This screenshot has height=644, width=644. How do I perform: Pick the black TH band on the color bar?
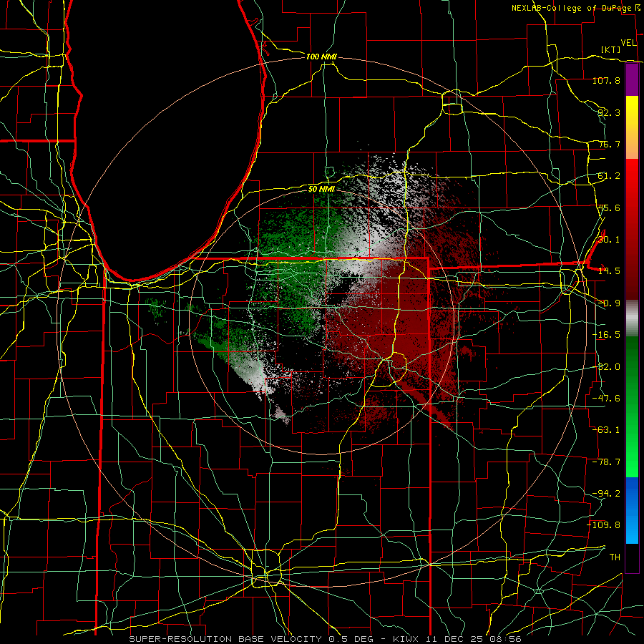click(632, 557)
